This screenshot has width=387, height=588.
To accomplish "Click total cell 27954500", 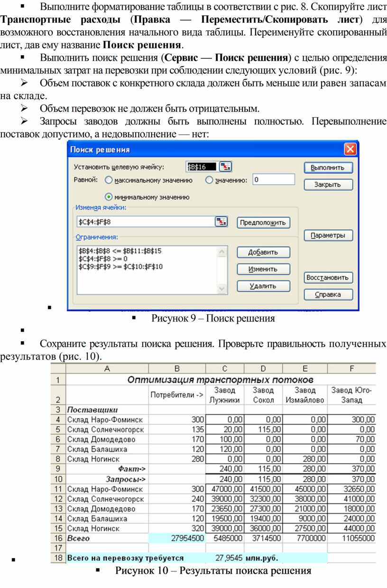I will tap(177, 539).
